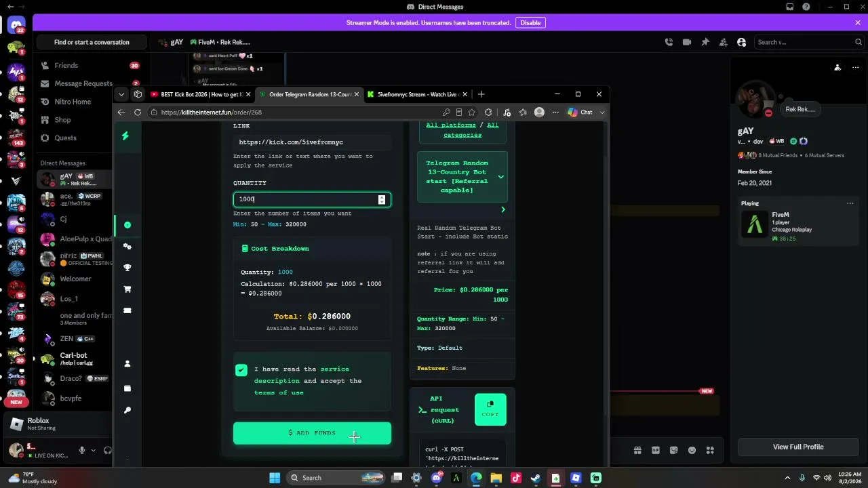
Task: Go back in the browser
Action: [x=121, y=113]
